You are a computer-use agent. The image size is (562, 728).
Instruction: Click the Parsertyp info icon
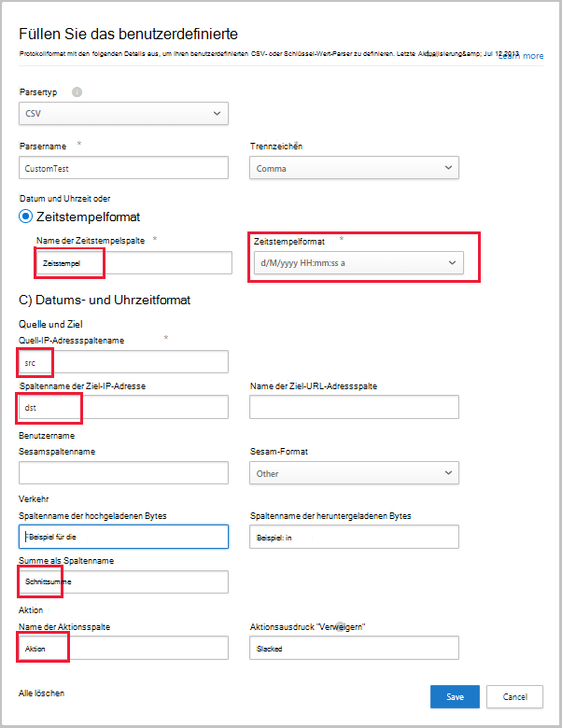point(77,92)
